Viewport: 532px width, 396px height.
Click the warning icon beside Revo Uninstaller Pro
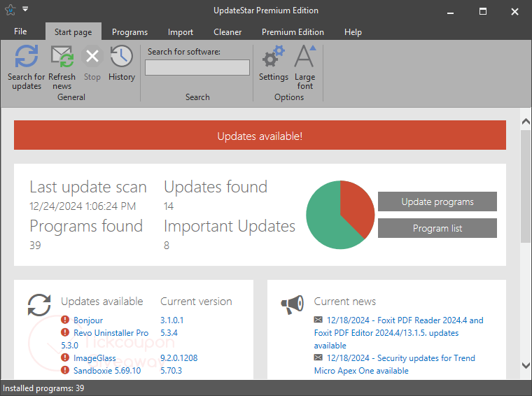[65, 332]
